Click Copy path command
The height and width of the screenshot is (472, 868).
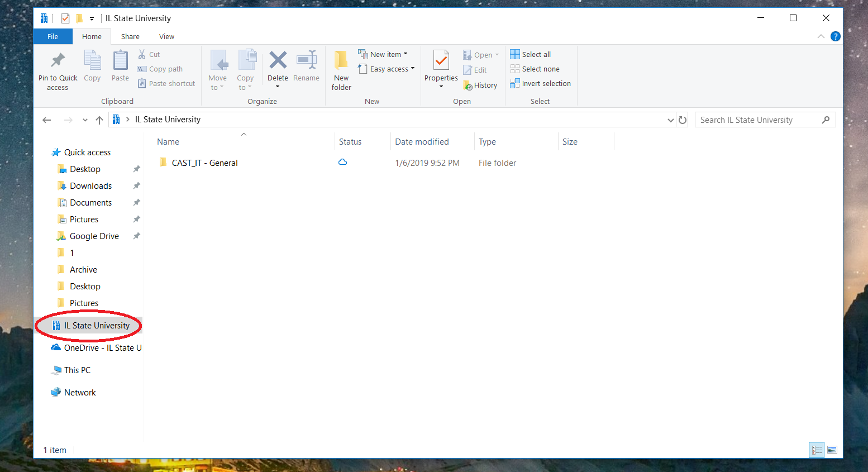tap(160, 69)
